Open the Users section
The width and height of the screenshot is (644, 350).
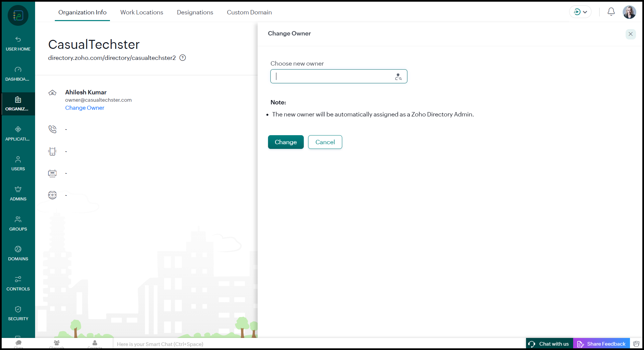click(x=18, y=164)
